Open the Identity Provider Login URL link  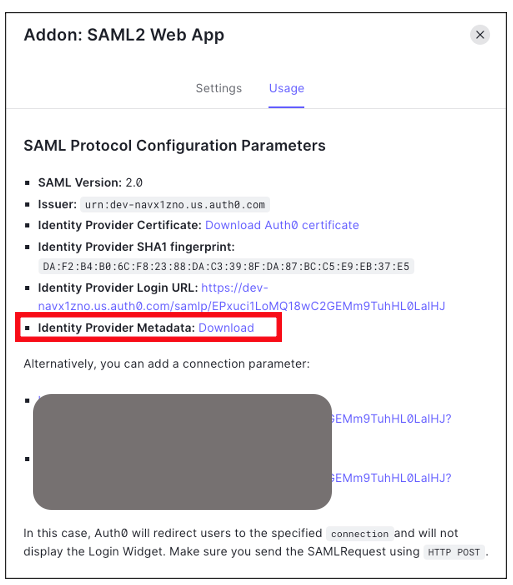point(241,297)
